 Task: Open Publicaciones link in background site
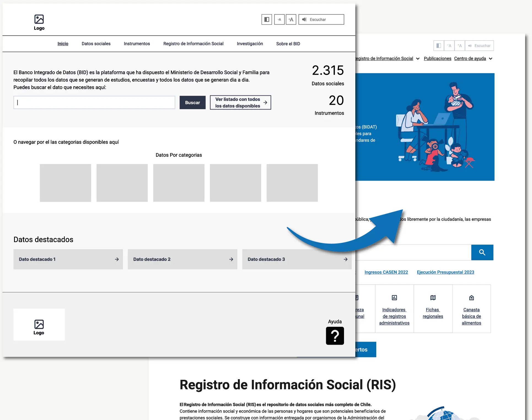point(437,58)
